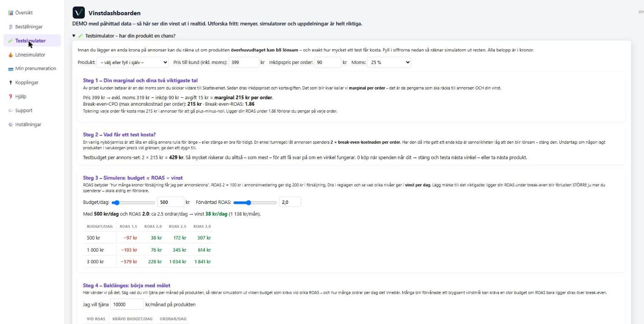
Task: Adjust the Förväntad ROAS slider
Action: (x=255, y=202)
